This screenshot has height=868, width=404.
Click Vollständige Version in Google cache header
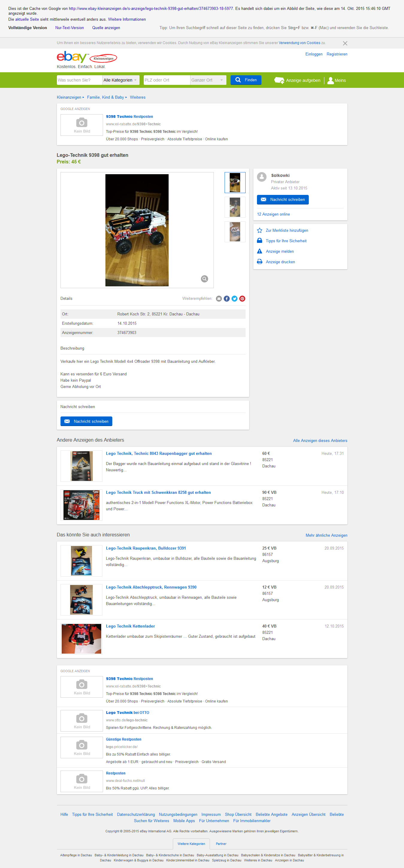pos(28,28)
